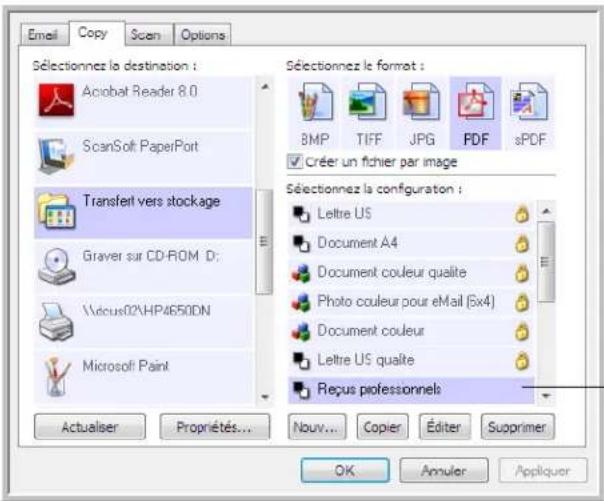Click the Appliquer button

click(543, 470)
